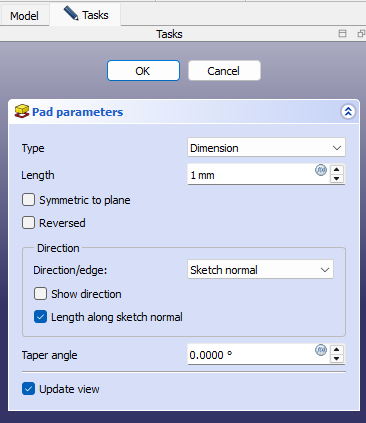
Task: Switch to the Model tab
Action: (24, 15)
